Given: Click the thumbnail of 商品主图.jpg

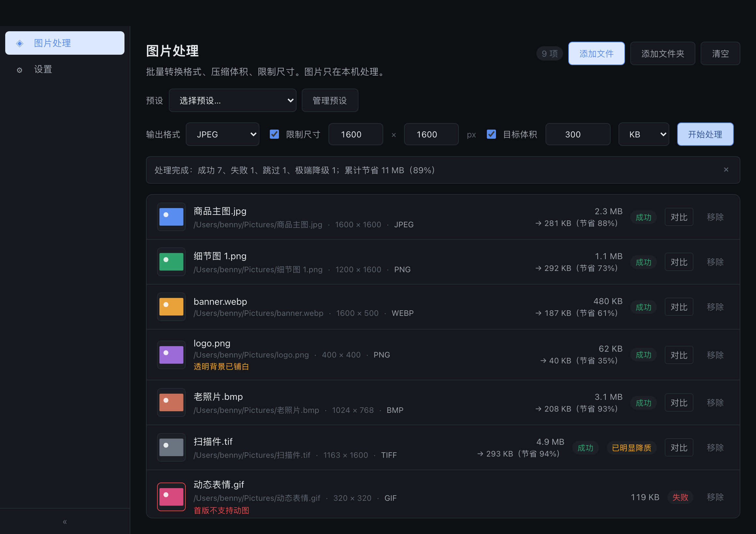Looking at the screenshot, I should point(171,217).
